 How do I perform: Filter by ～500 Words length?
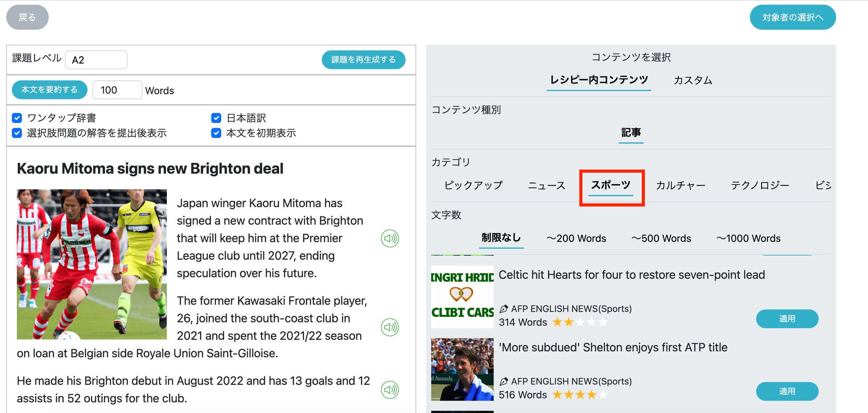[661, 238]
